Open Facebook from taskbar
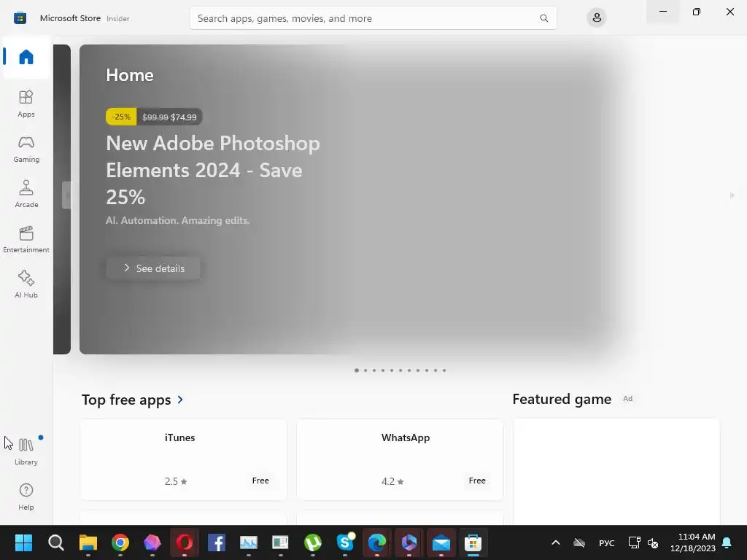The height and width of the screenshot is (560, 747). [216, 542]
